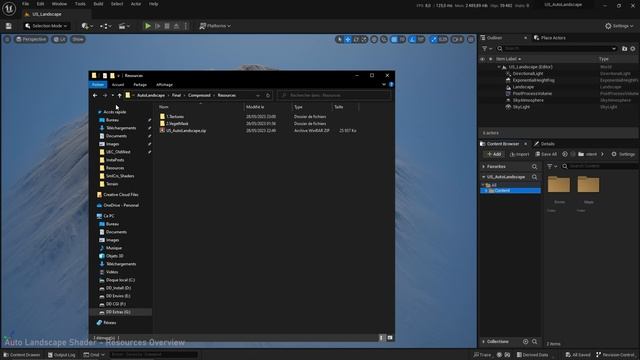The image size is (640, 360).
Task: Expand the Favorites section
Action: pyautogui.click(x=483, y=167)
